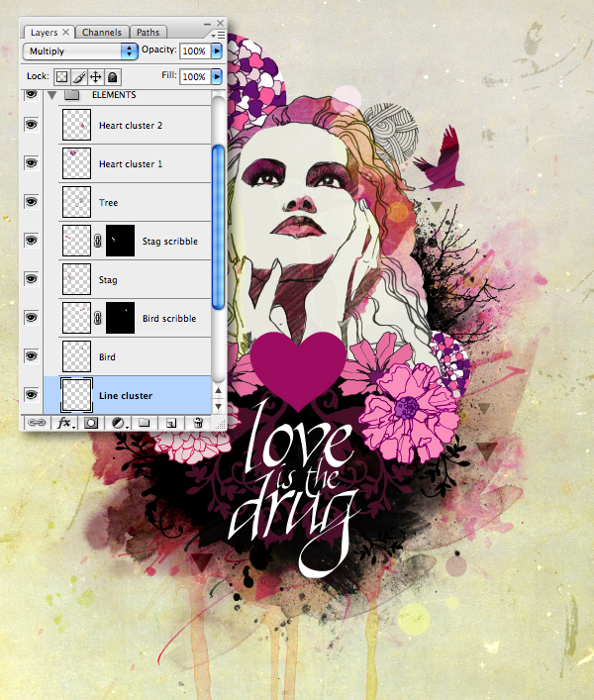Screen dimensions: 594x700
Task: Collapse the ELEMENTS group triangle
Action: [x=52, y=95]
